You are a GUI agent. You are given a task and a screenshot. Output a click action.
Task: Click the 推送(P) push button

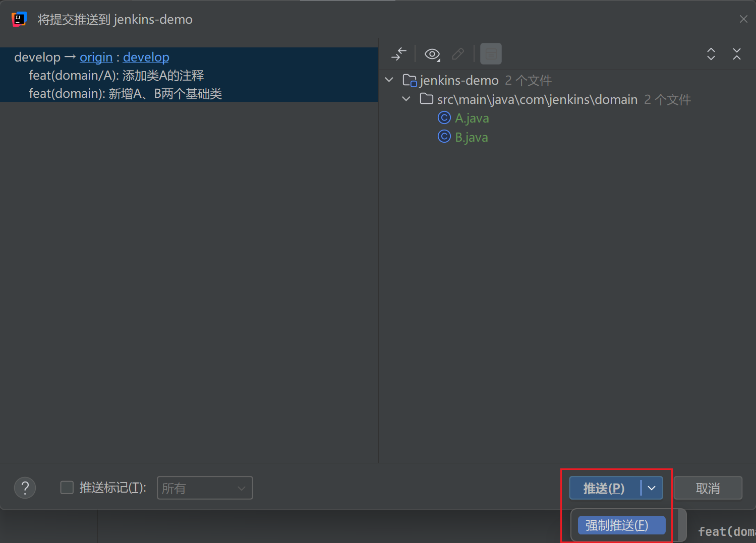pos(604,488)
